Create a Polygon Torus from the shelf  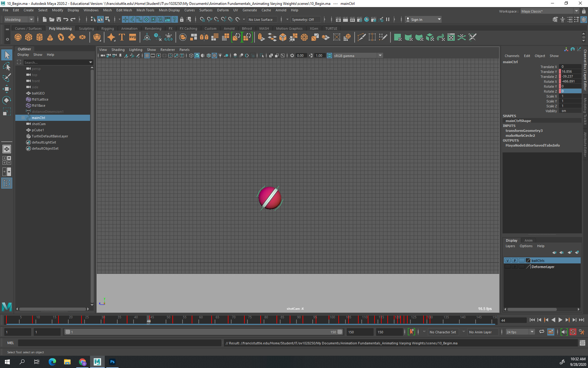pyautogui.click(x=61, y=37)
